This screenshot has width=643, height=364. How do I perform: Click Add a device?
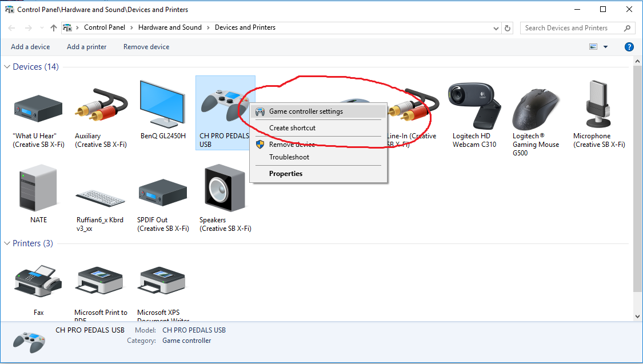coord(30,47)
